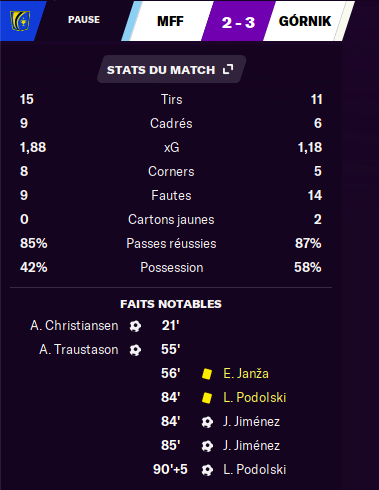Open the A. Traustason player link
Screen dimensions: 379x490
tap(79, 350)
